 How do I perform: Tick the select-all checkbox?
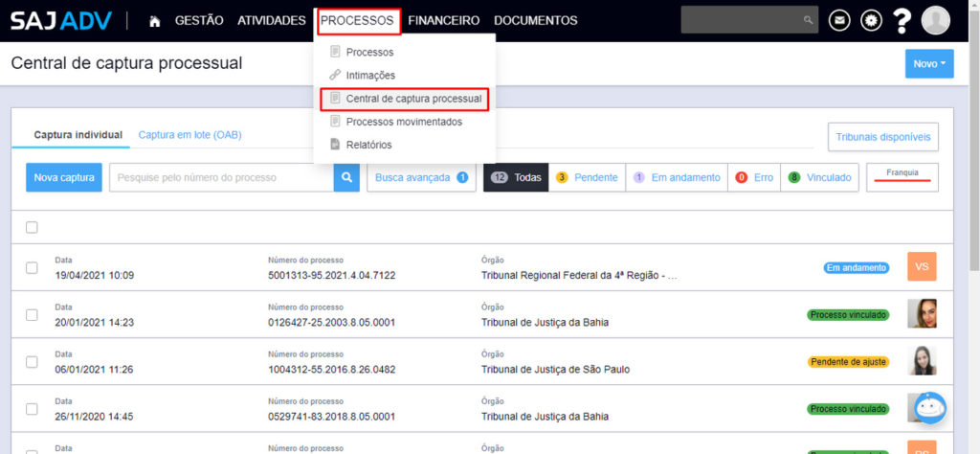(x=32, y=228)
